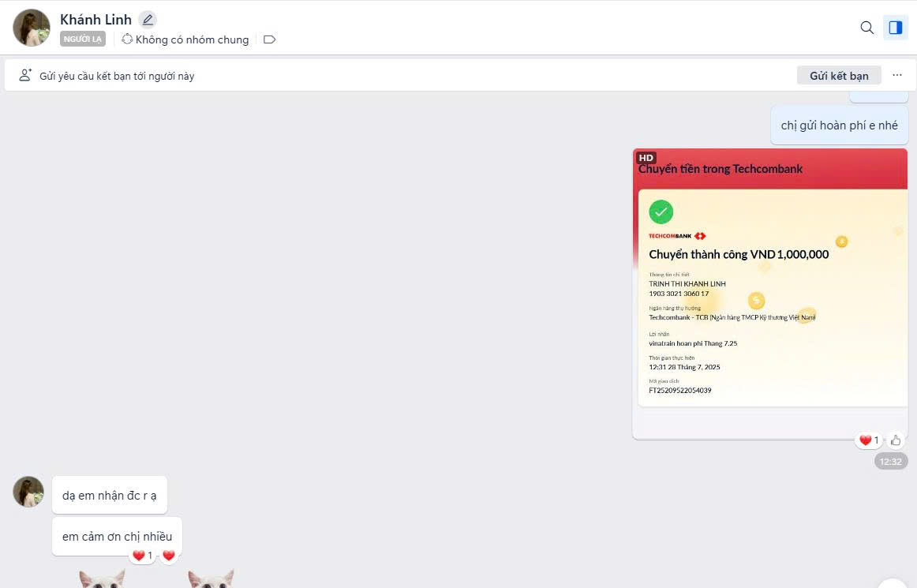Open Khánh Linh's profile avatar in header
The height and width of the screenshot is (588, 917).
point(32,28)
